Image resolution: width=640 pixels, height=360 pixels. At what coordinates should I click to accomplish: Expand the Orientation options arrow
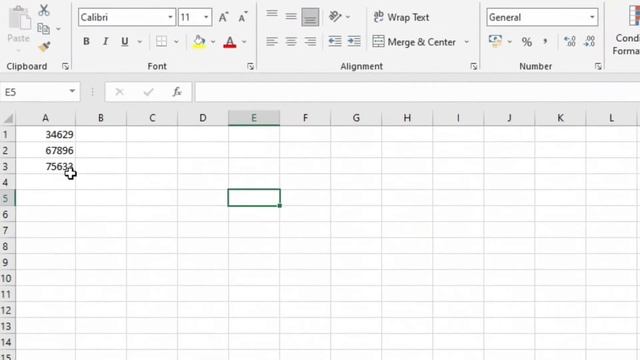pos(348,17)
